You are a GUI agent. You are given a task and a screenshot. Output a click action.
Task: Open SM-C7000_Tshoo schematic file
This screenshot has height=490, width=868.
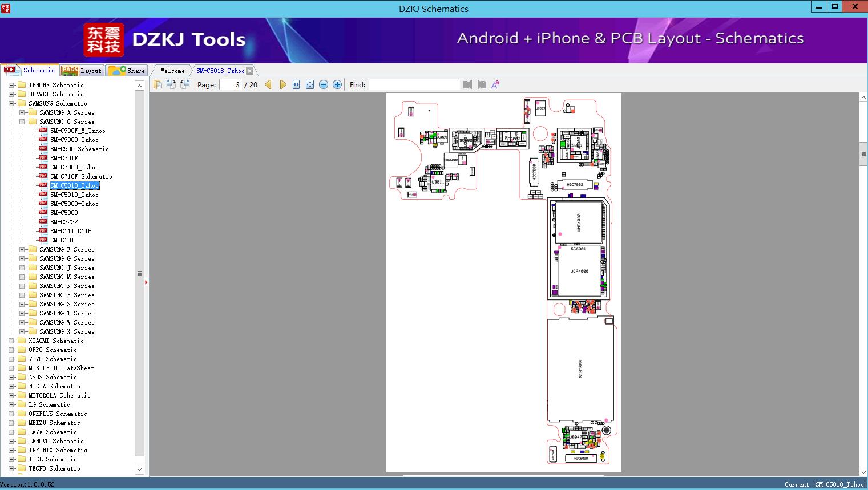[x=74, y=167]
